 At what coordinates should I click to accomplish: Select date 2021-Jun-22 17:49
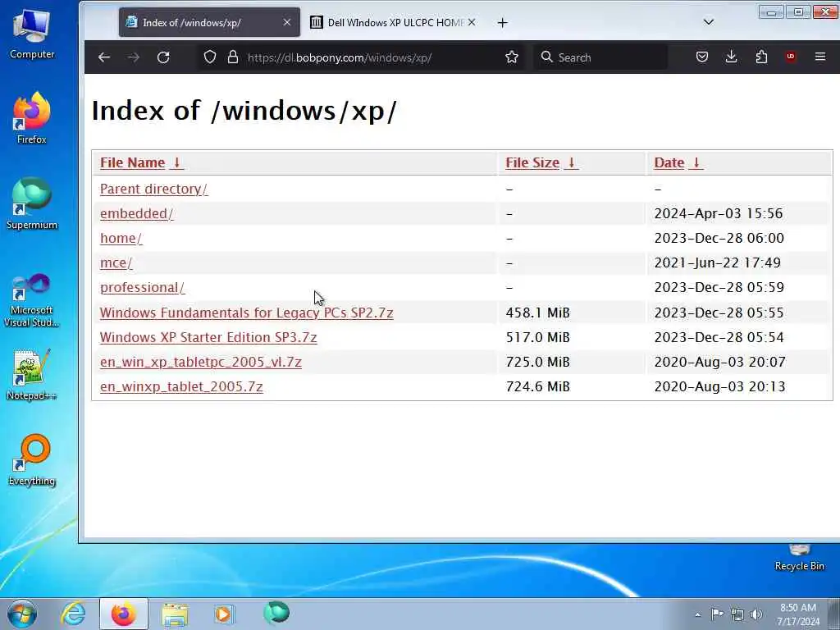pos(717,263)
